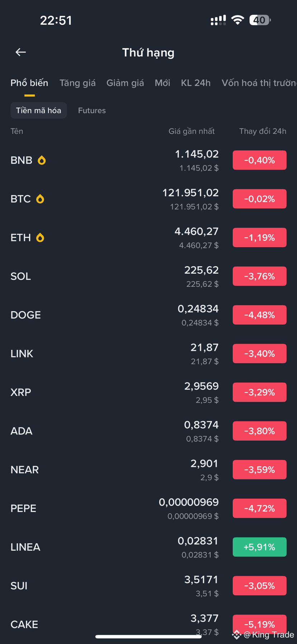The image size is (297, 644).
Task: Tap the +5,91% badge for LINEA
Action: [260, 547]
